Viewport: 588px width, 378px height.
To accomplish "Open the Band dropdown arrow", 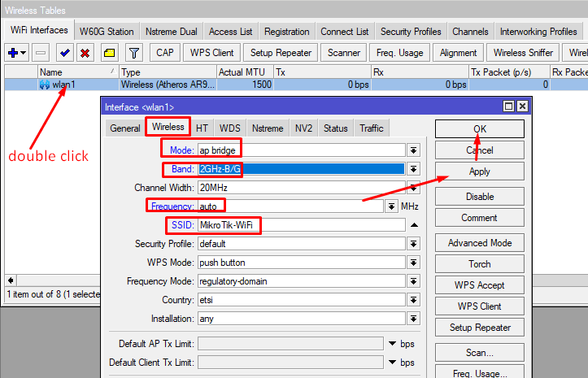I will pyautogui.click(x=413, y=169).
